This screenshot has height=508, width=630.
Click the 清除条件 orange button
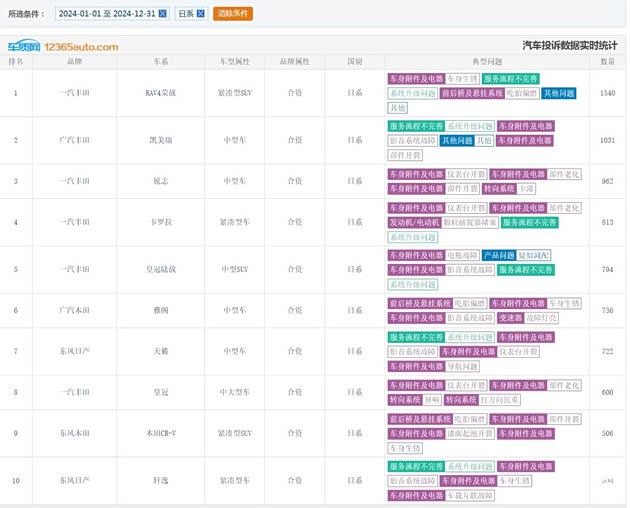pyautogui.click(x=233, y=14)
